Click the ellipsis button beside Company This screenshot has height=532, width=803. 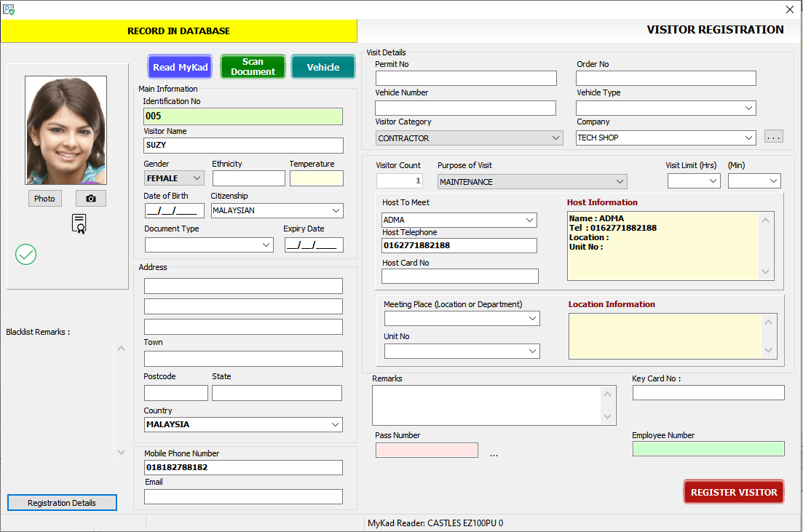tap(773, 137)
